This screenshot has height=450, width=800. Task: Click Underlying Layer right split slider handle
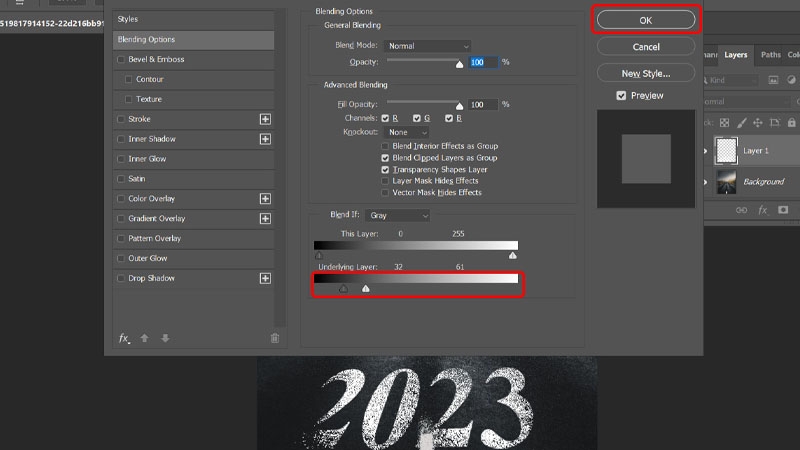click(x=366, y=289)
